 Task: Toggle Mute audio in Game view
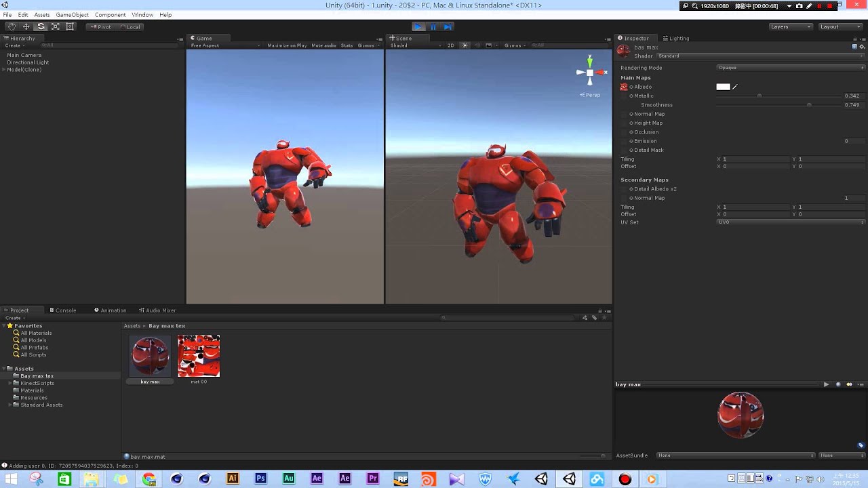pos(323,45)
